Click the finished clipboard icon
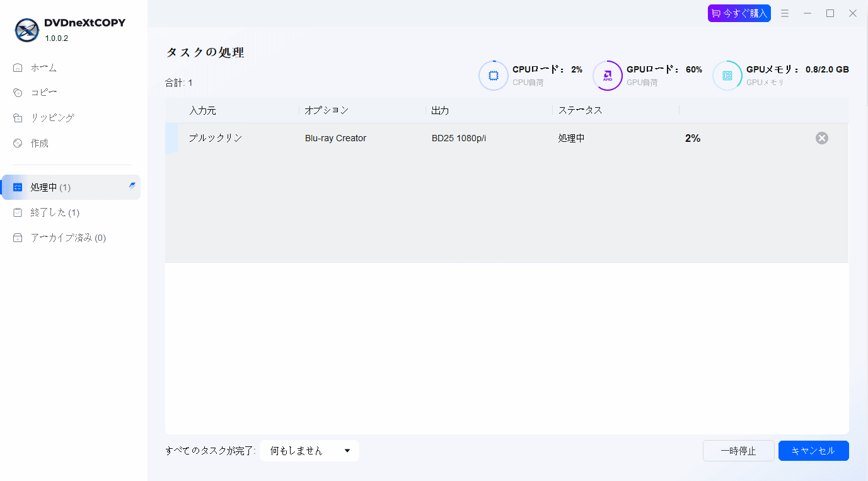This screenshot has height=481, width=868. (x=18, y=212)
